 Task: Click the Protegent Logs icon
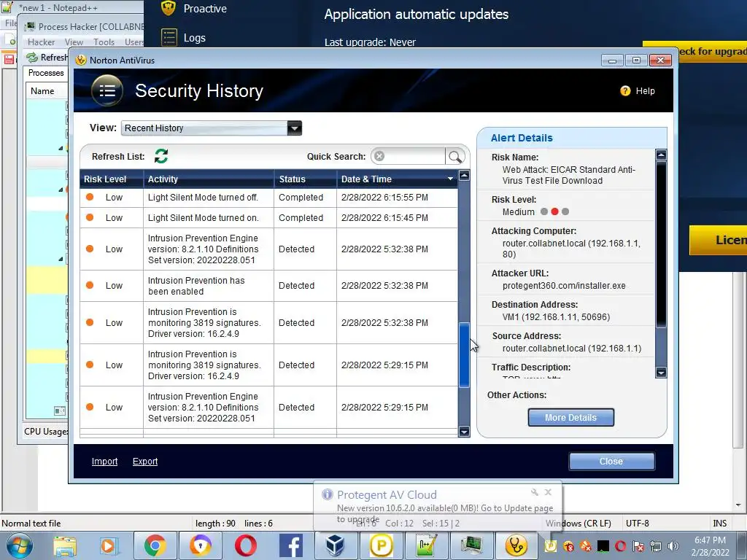[x=169, y=38]
